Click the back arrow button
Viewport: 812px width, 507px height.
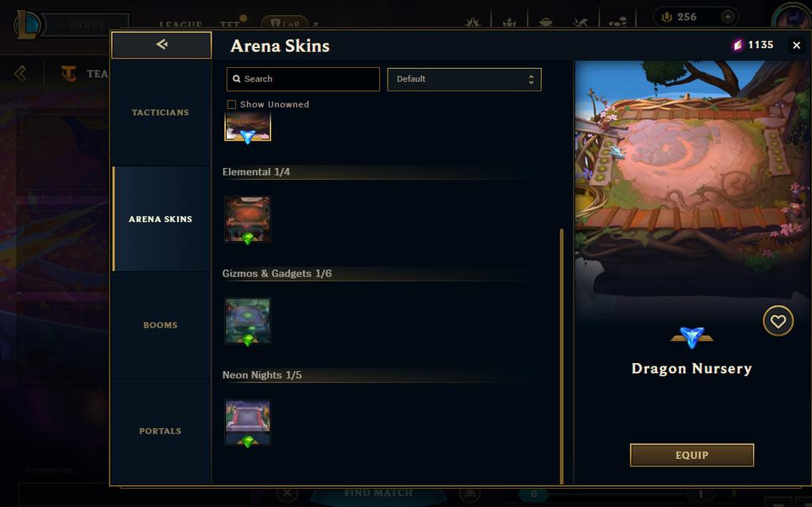click(x=162, y=45)
